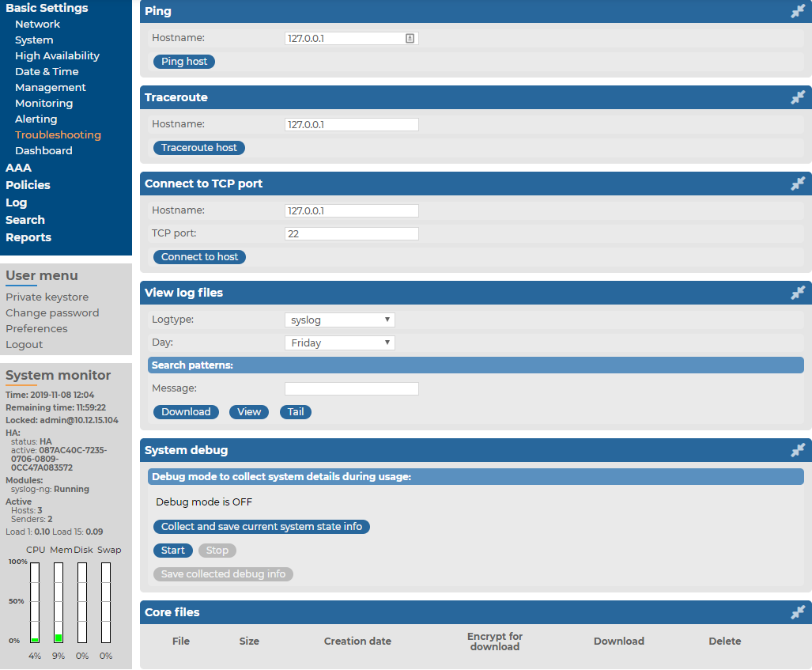
Task: Open Private keystore link
Action: [47, 297]
